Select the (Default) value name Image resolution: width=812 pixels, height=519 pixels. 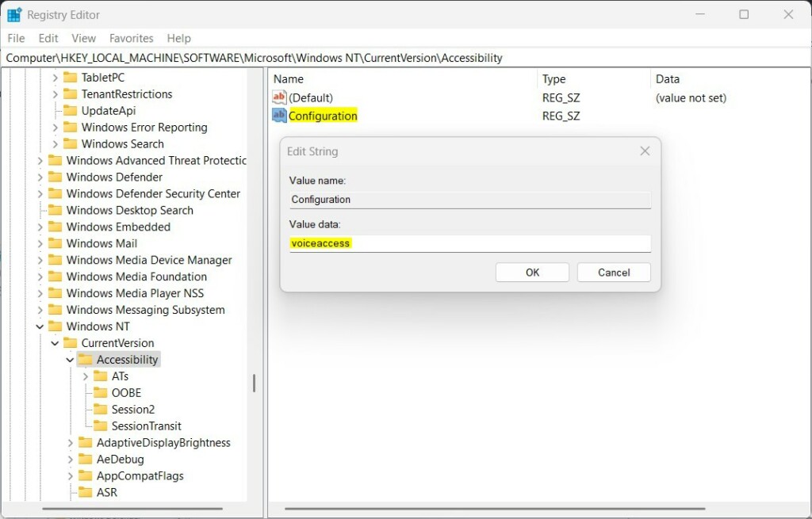[310, 97]
